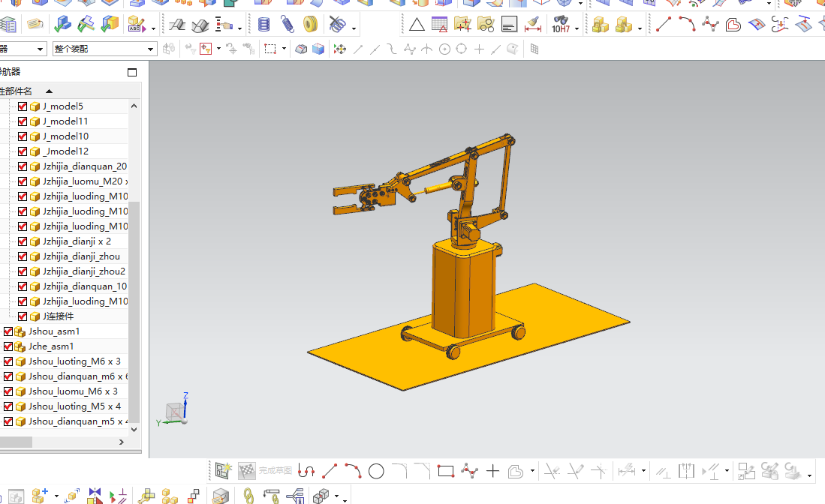Select the Line curve tool in top toolbar

664,24
